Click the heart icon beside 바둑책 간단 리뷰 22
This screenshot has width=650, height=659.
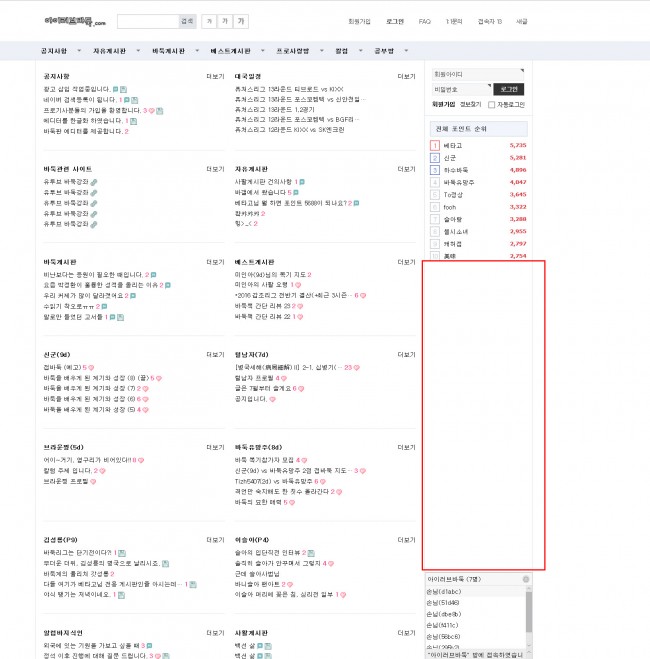300,317
